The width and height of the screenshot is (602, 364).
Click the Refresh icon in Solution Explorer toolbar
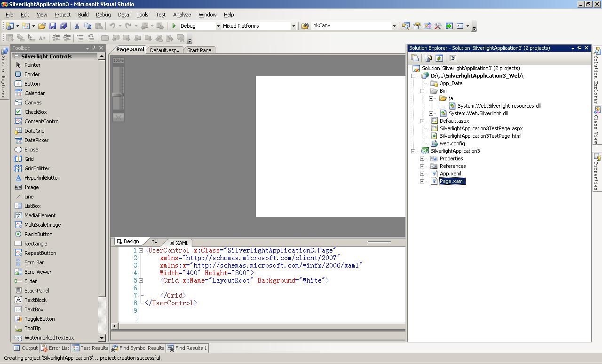click(x=439, y=58)
